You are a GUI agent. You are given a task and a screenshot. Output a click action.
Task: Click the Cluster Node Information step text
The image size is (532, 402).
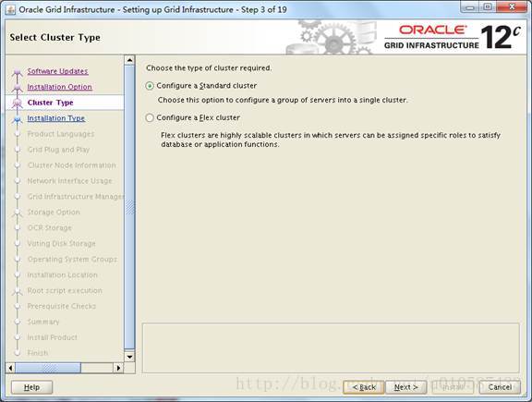click(72, 165)
